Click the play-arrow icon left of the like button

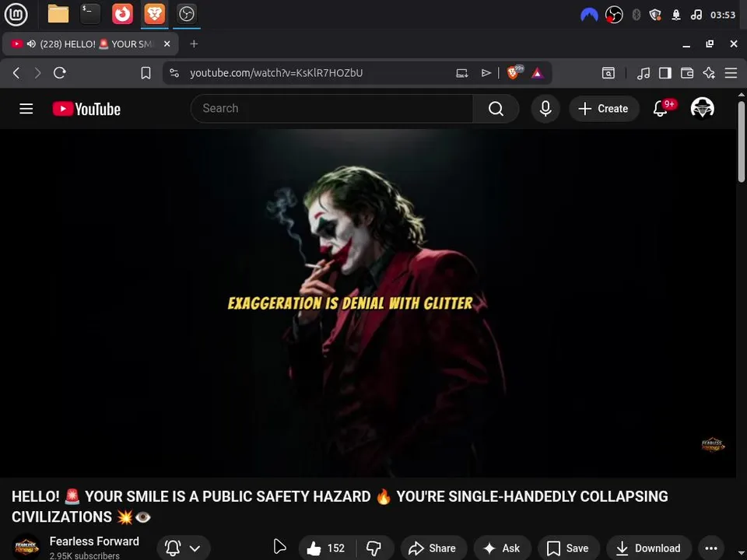point(279,547)
